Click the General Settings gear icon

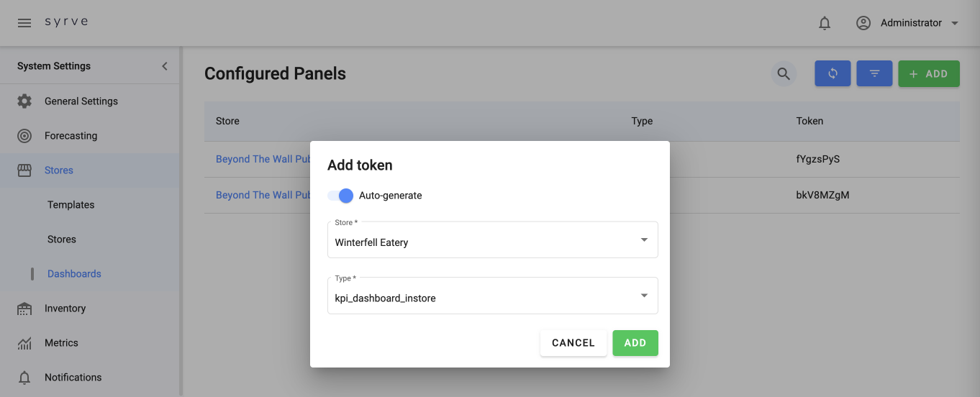[x=24, y=101]
